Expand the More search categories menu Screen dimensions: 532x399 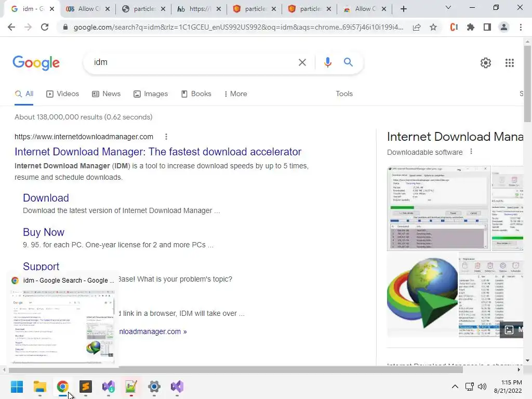pyautogui.click(x=235, y=94)
